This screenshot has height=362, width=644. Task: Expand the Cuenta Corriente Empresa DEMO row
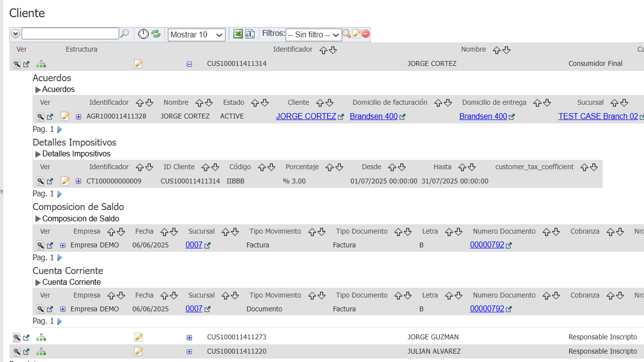(x=63, y=309)
